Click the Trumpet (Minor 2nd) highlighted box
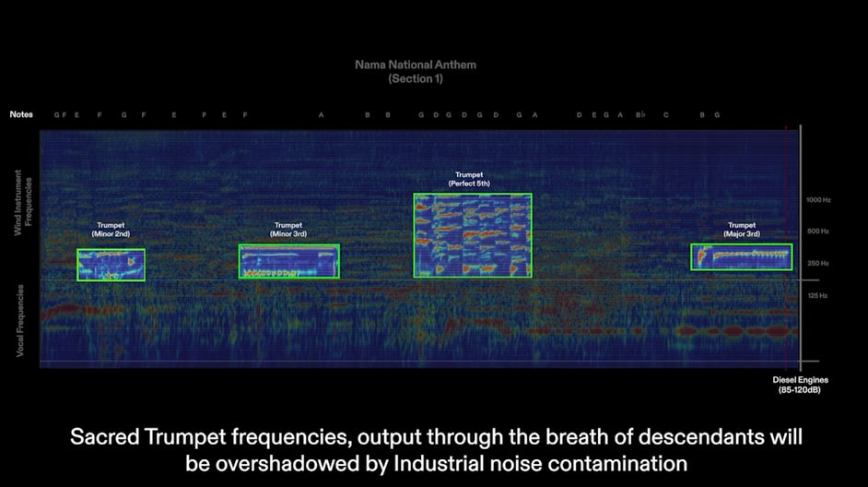This screenshot has height=487, width=868. (111, 265)
